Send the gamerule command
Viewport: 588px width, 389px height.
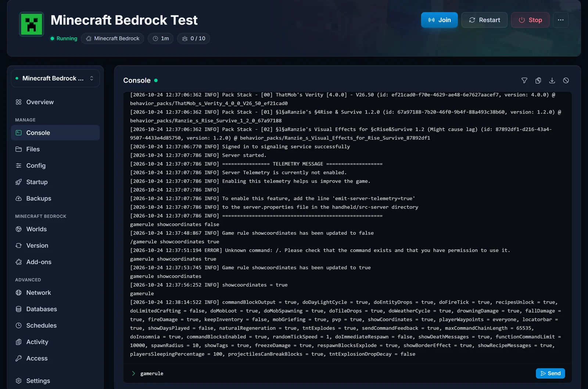pyautogui.click(x=550, y=373)
